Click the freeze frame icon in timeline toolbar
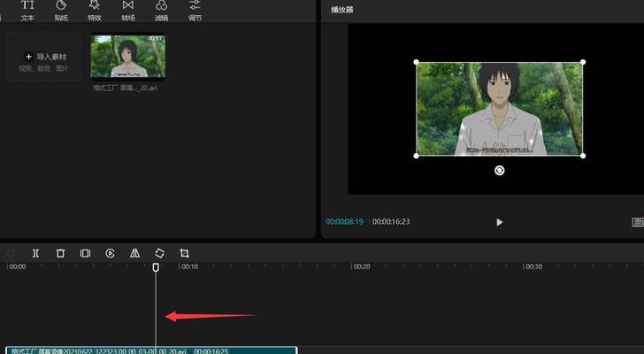 pyautogui.click(x=85, y=253)
